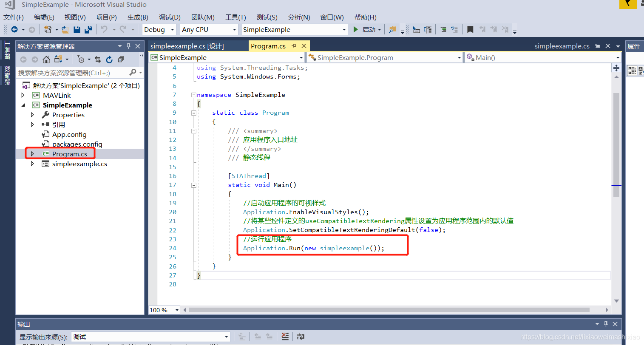Viewport: 644px width, 345px height.
Task: Click the simpleexample.cs preview tab on the right
Action: coord(562,46)
